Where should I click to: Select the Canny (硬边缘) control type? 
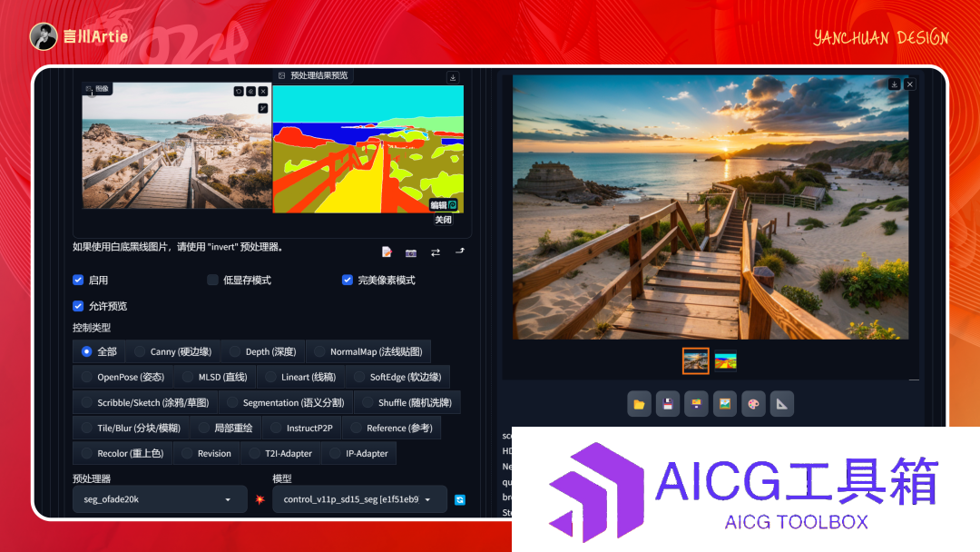(173, 352)
